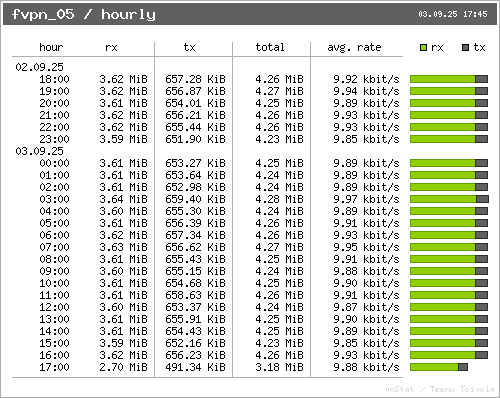Click rx value 3.64 MiB

123,199
